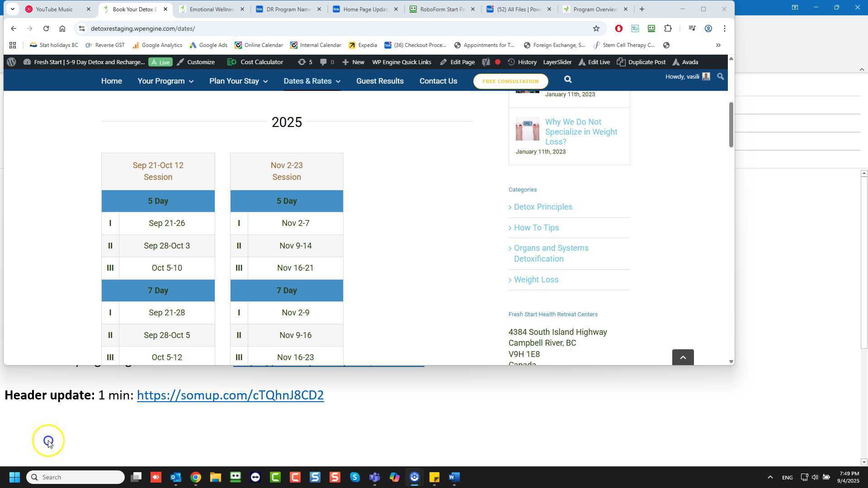Screen dimensions: 868x488
Task: Open Google Chrome from the taskbar
Action: (195, 477)
